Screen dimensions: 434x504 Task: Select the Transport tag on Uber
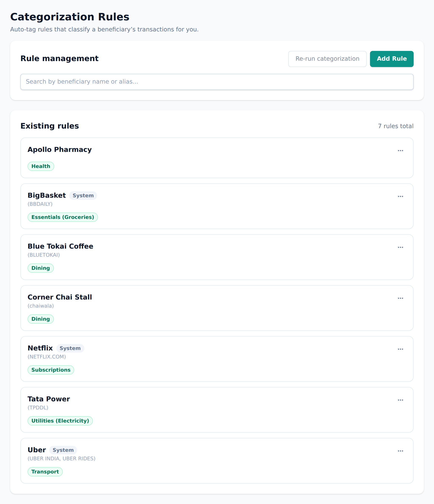pos(45,472)
